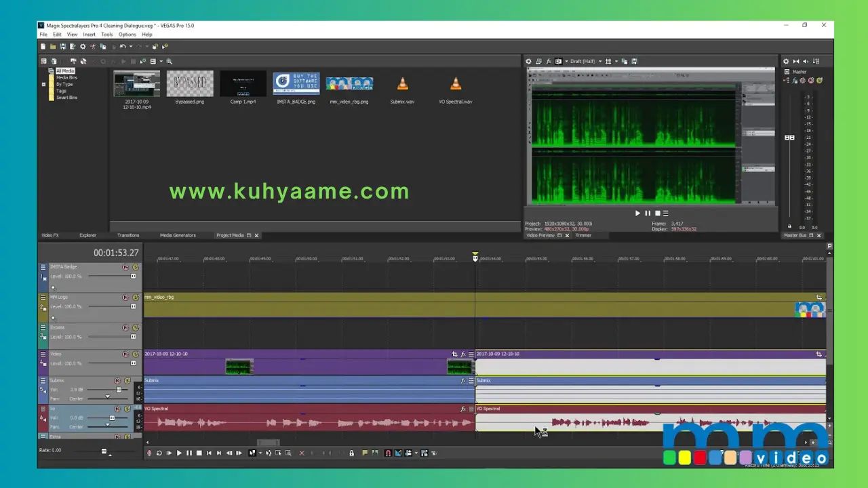Open the Undo history dropdown arrow
Screen dimensions: 868x488
point(131,47)
